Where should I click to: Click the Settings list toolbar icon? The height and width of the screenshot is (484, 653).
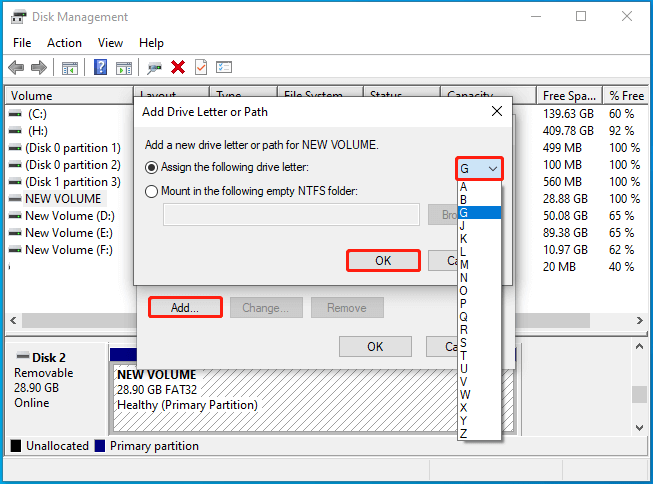tap(224, 67)
